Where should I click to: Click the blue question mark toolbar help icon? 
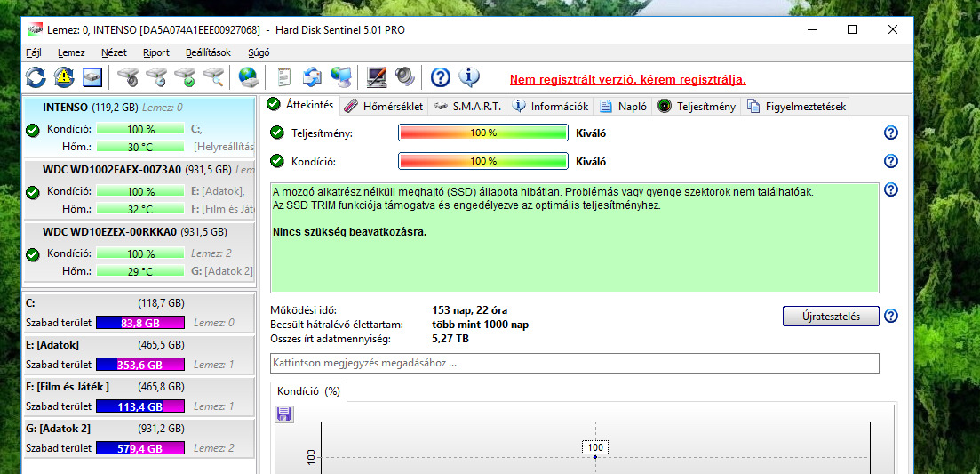[x=441, y=77]
